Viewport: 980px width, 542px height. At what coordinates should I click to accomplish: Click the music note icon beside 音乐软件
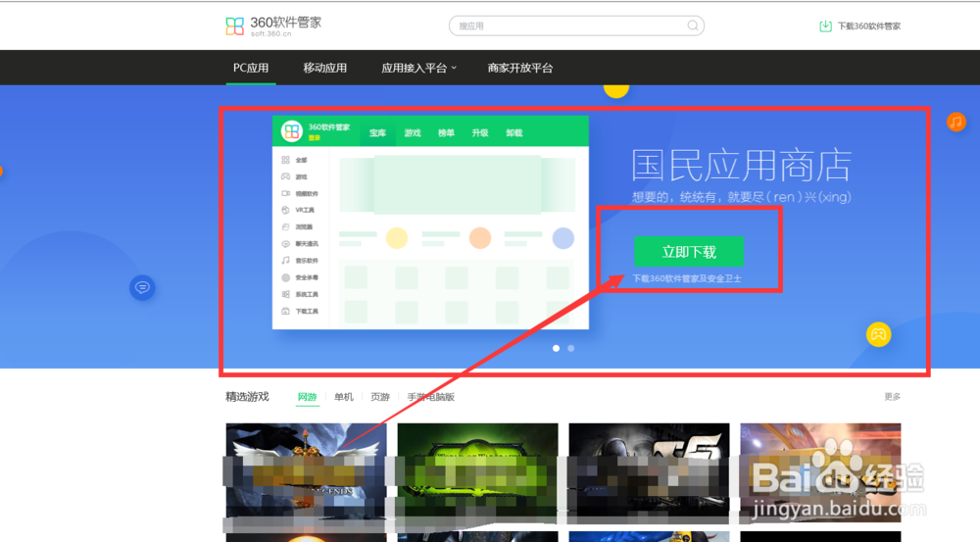(285, 260)
